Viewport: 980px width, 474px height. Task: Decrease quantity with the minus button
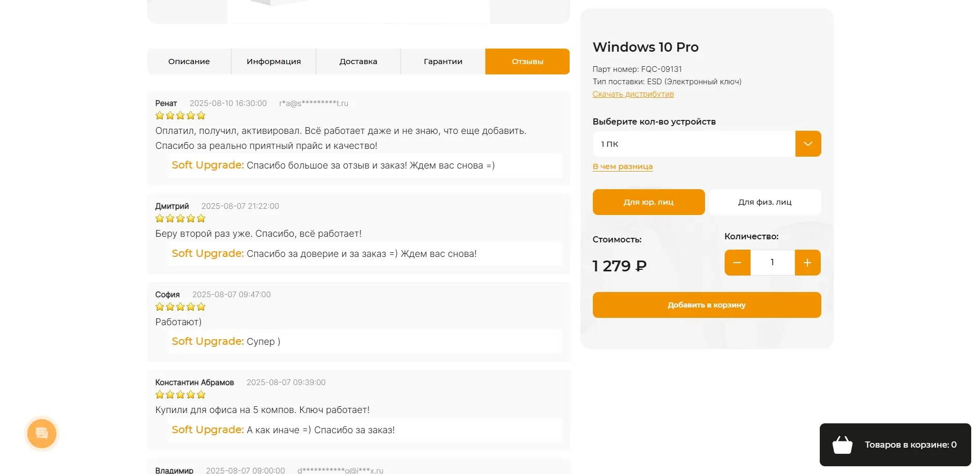coord(737,263)
